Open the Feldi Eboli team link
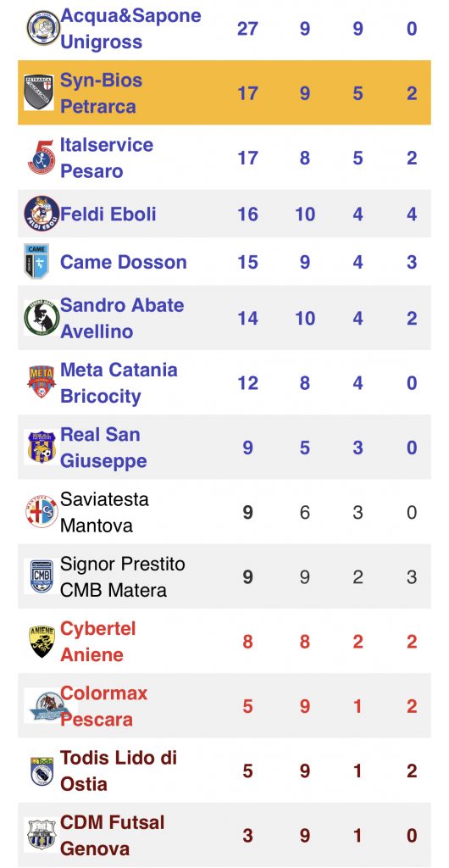 (108, 214)
